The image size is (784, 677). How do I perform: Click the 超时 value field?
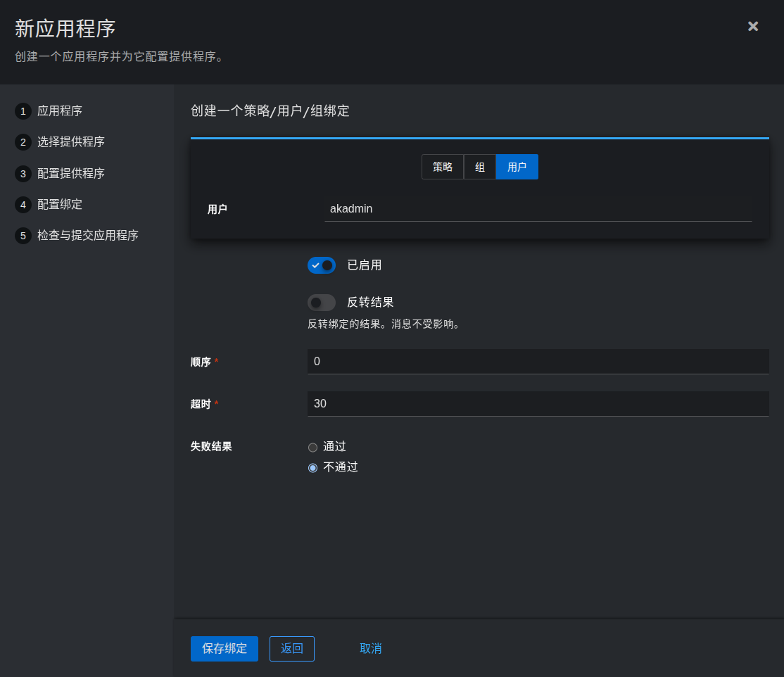point(537,403)
